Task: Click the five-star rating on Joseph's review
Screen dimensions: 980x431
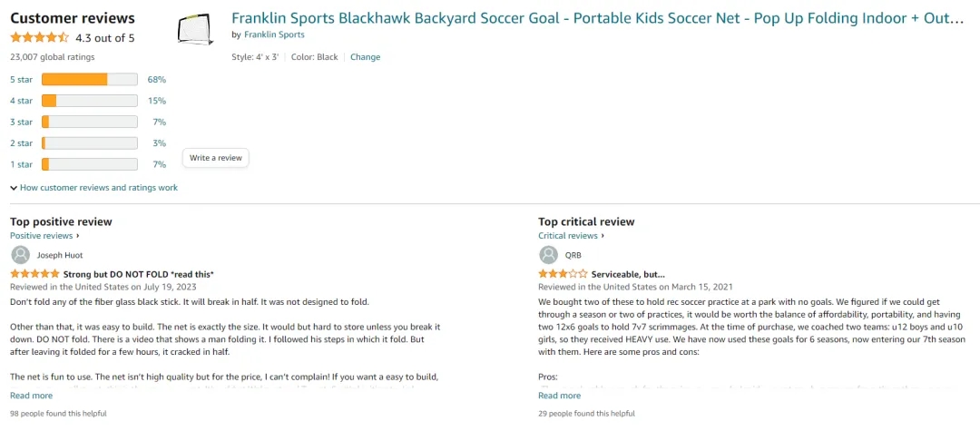Action: coord(34,274)
